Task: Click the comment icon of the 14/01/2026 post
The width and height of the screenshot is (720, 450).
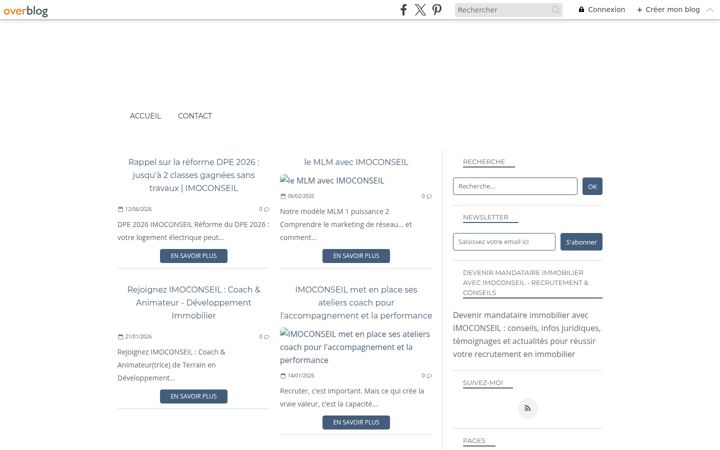Action: (429, 376)
